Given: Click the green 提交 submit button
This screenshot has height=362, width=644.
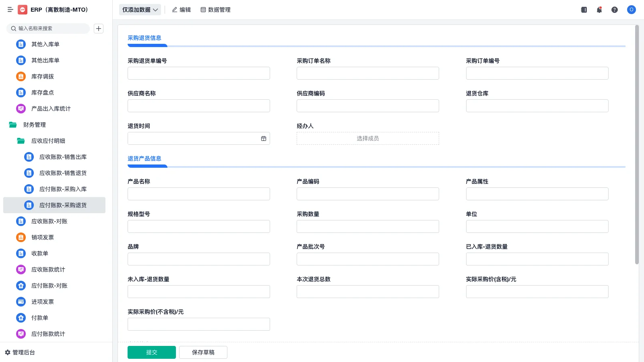Looking at the screenshot, I should point(152,352).
